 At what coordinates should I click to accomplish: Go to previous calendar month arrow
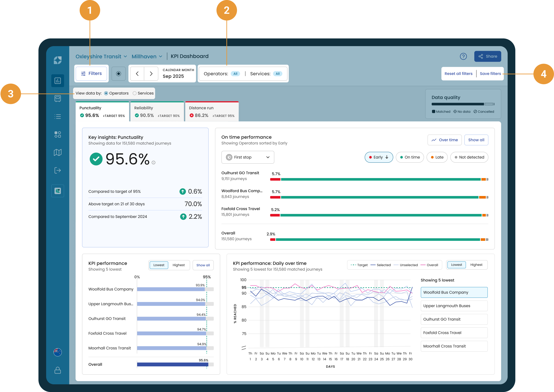click(137, 74)
